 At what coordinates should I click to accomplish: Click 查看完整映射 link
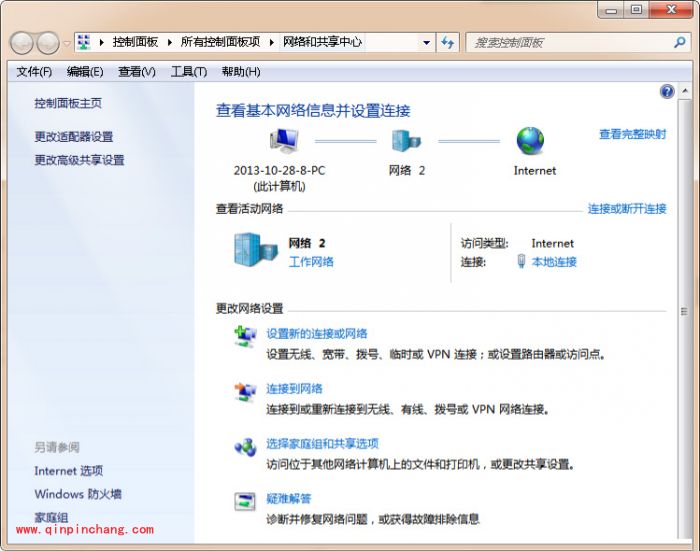[632, 134]
